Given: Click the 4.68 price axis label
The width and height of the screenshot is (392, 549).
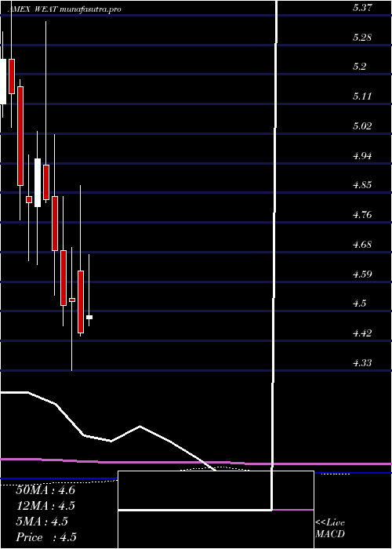Looking at the screenshot, I should click(362, 245).
